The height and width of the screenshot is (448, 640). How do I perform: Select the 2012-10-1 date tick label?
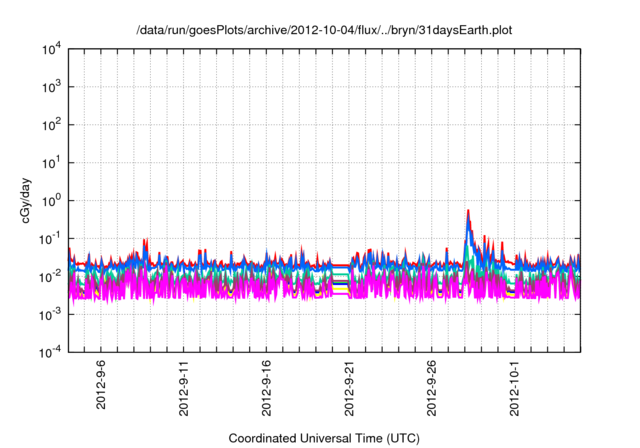(515, 388)
